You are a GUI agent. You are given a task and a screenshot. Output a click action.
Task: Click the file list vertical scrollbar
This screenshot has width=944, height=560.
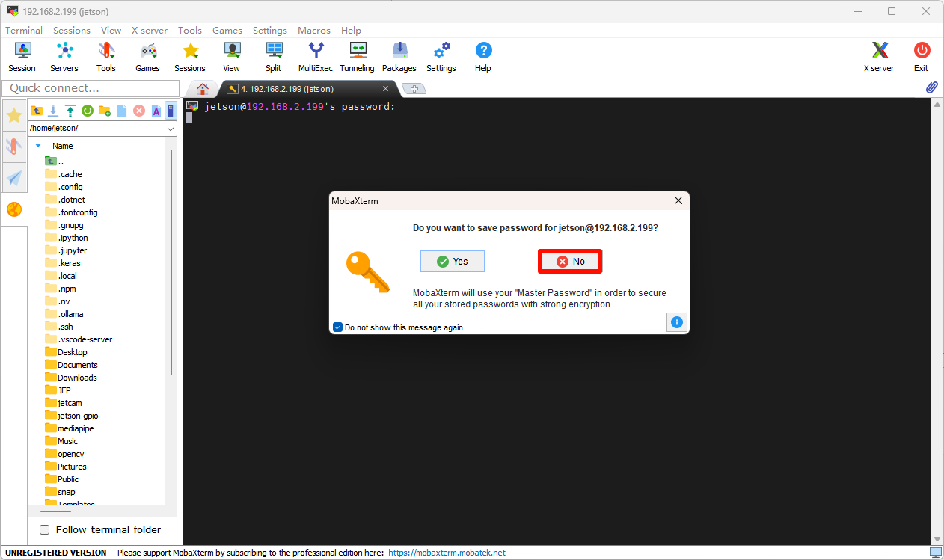tap(172, 262)
